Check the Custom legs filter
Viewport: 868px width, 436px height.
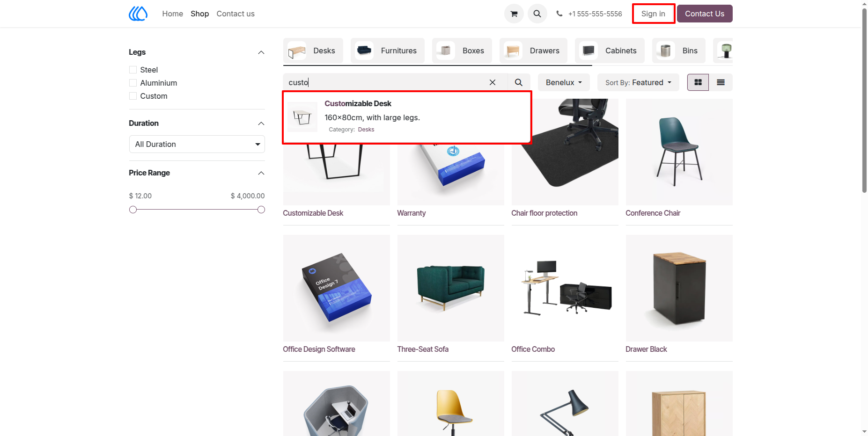coord(133,96)
